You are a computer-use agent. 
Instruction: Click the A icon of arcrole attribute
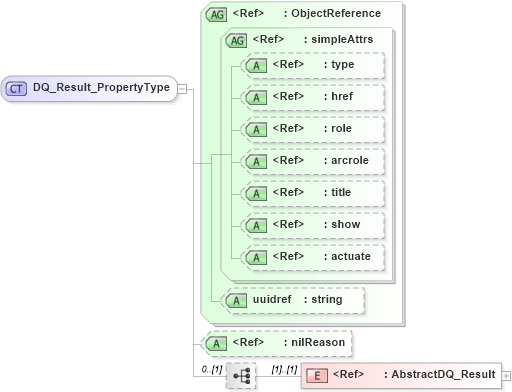point(256,162)
